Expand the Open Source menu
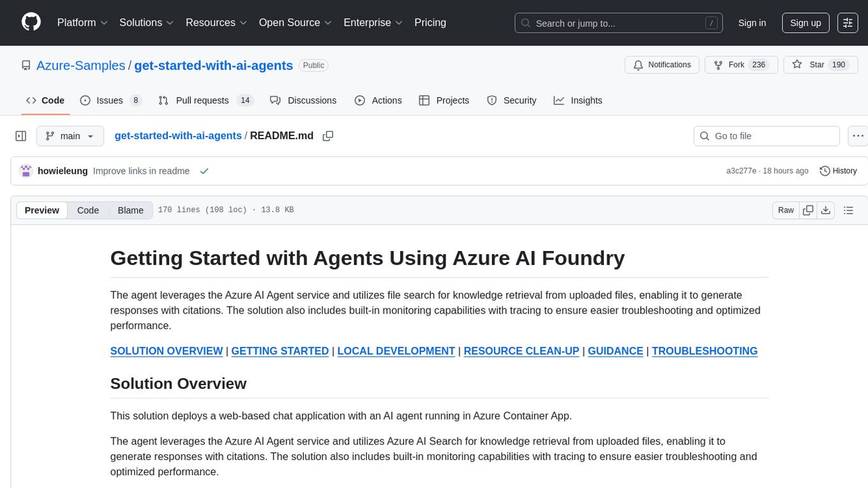This screenshot has width=868, height=488. click(296, 22)
